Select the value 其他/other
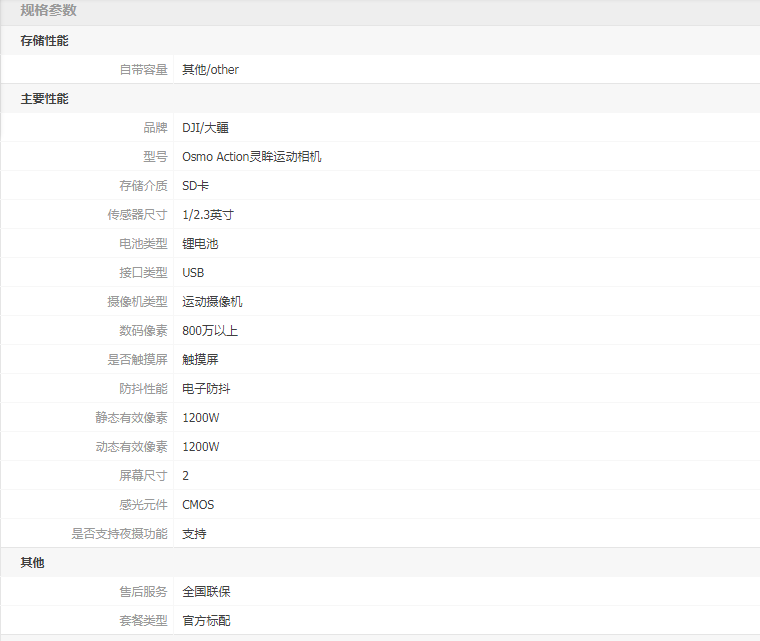This screenshot has width=760, height=641. (210, 70)
